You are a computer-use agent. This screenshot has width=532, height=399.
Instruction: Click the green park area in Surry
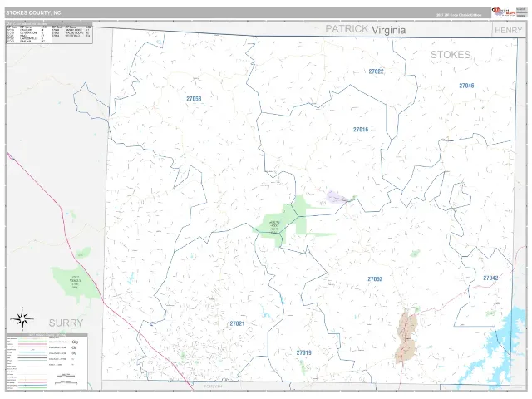coord(76,283)
